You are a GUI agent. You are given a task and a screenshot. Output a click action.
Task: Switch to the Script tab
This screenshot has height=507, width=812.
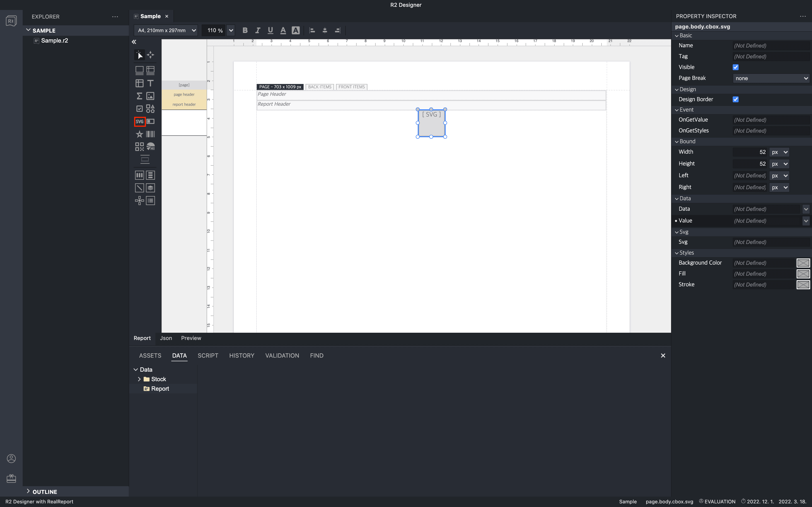(208, 355)
